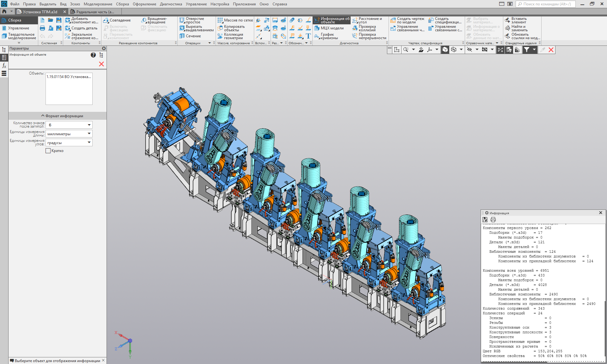Click the save icon in Информация window

click(x=485, y=220)
